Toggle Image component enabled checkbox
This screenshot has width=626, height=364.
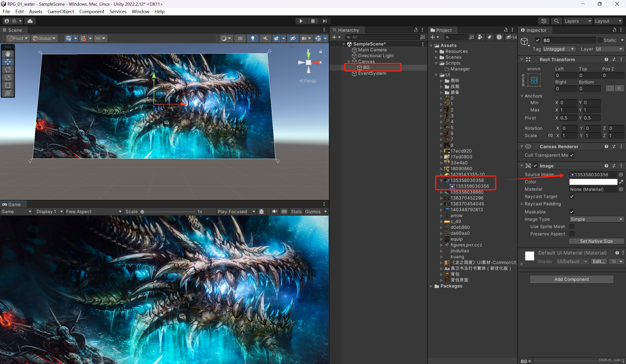(x=535, y=165)
